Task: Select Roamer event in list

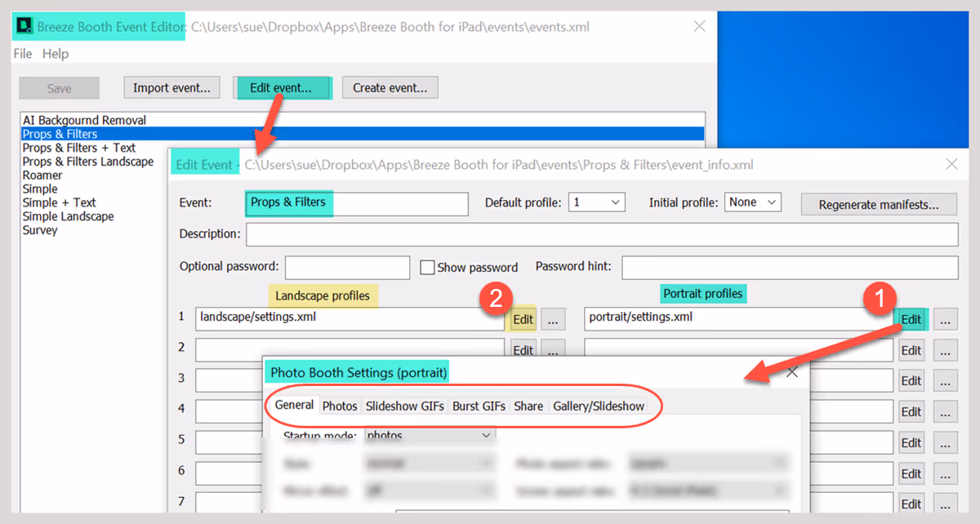Action: click(42, 175)
